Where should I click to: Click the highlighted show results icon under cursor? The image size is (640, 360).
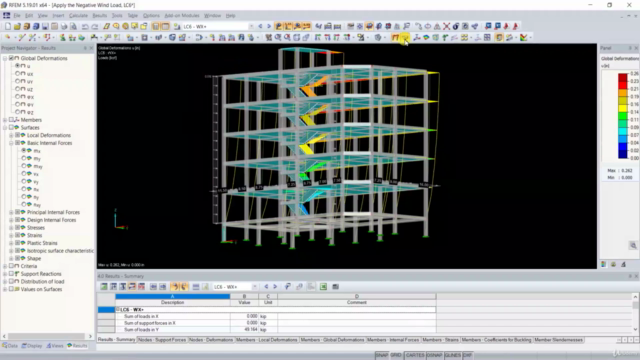click(404, 38)
